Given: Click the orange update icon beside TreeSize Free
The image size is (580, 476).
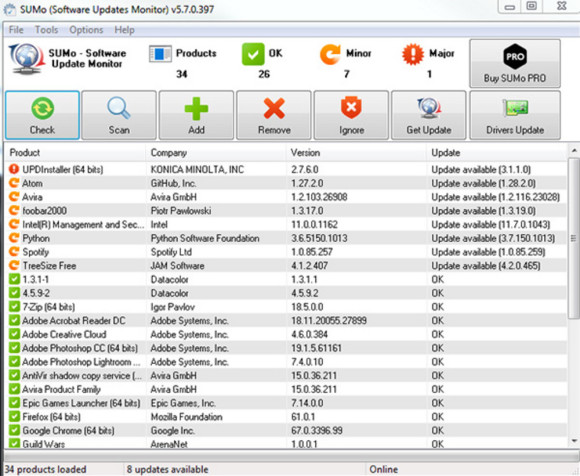Looking at the screenshot, I should 14,265.
